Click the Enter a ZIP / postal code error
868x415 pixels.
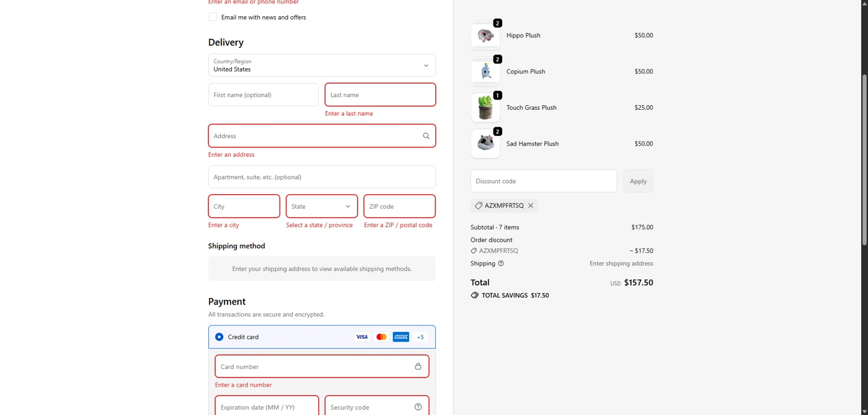tap(398, 225)
